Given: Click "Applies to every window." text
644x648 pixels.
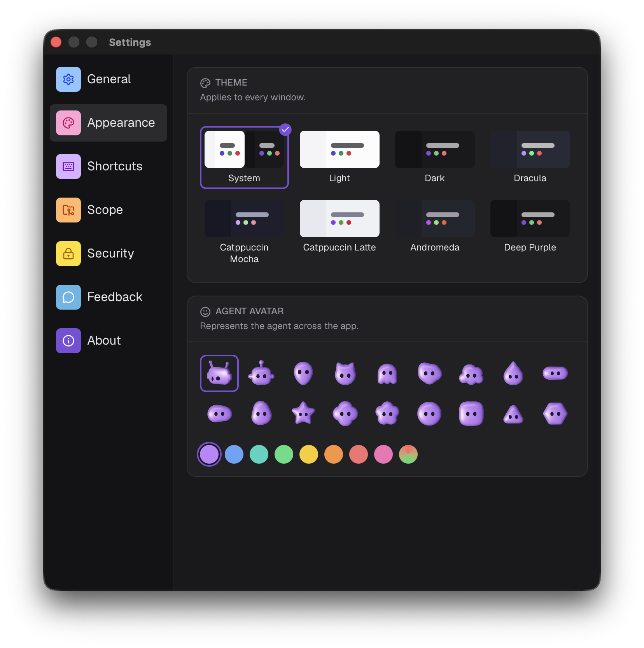Looking at the screenshot, I should (x=253, y=97).
